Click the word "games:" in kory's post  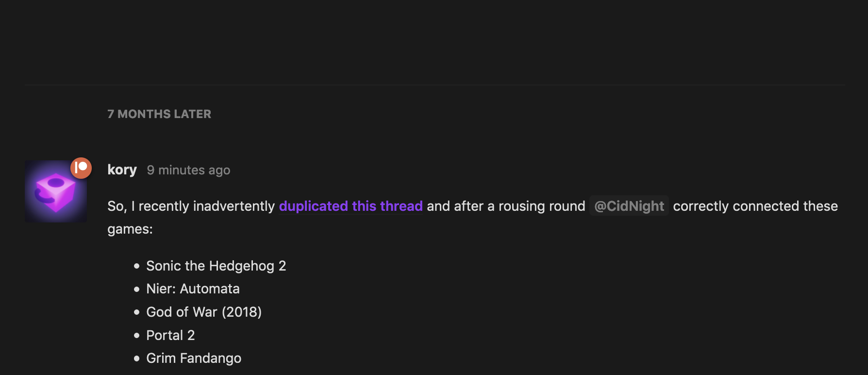tap(130, 229)
